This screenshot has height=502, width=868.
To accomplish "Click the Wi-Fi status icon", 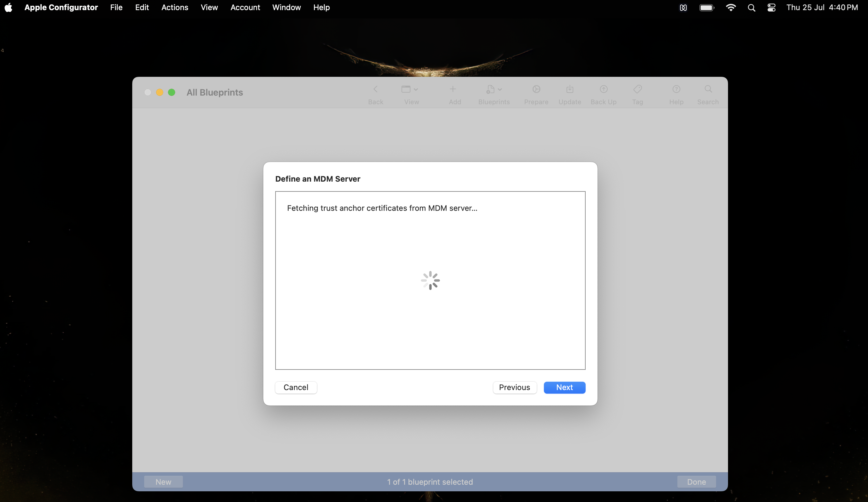I will click(731, 7).
